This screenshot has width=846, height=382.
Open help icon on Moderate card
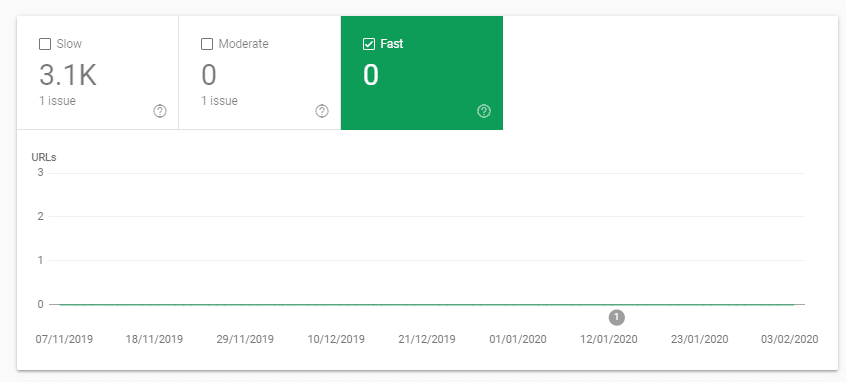tap(322, 111)
